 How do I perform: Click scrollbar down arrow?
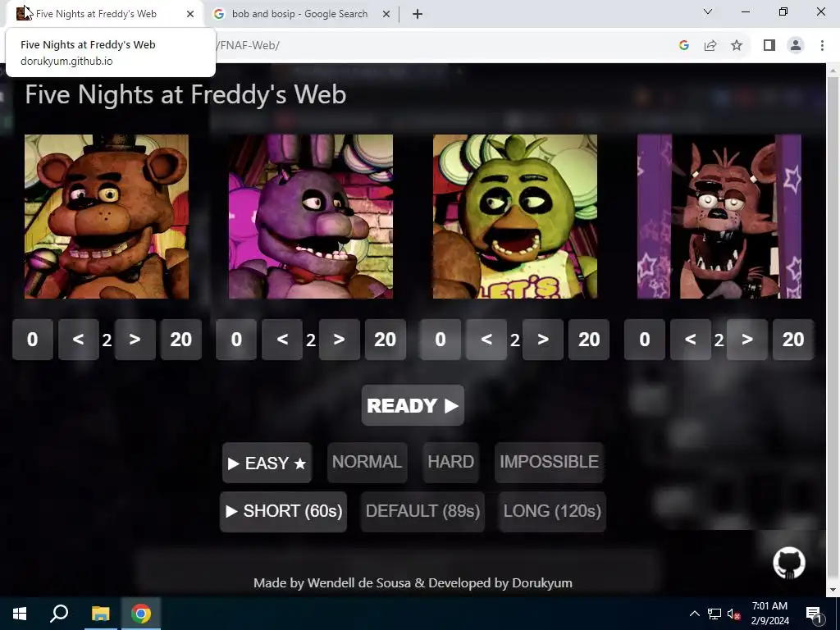click(x=833, y=590)
